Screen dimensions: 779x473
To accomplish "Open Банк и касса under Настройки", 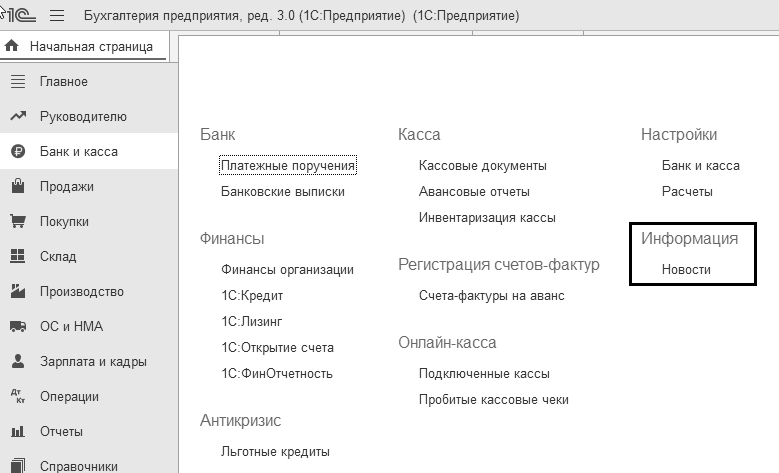I will tap(701, 165).
